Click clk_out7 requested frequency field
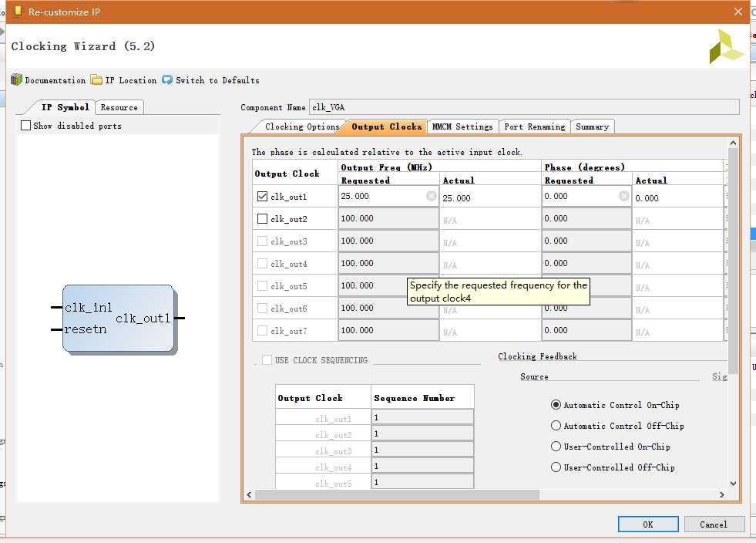The image size is (756, 543). (388, 331)
